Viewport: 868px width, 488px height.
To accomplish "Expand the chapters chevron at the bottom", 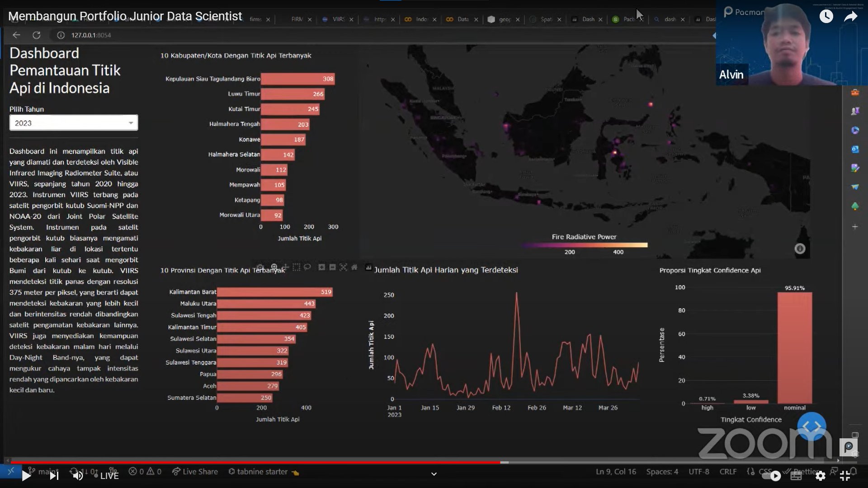I will (434, 474).
